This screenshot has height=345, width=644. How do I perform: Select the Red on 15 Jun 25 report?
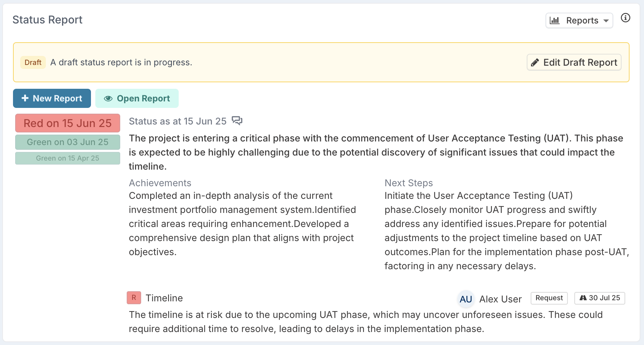pos(68,123)
